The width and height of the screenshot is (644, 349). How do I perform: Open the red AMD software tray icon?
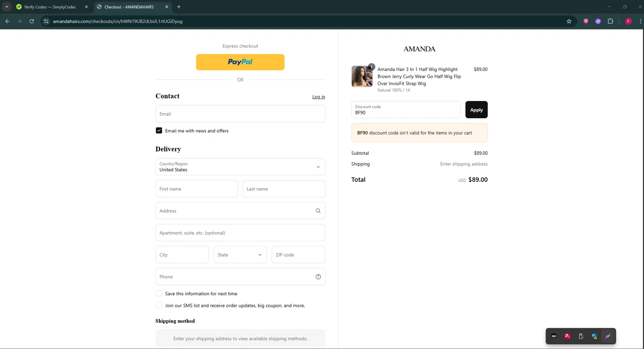pyautogui.click(x=567, y=336)
